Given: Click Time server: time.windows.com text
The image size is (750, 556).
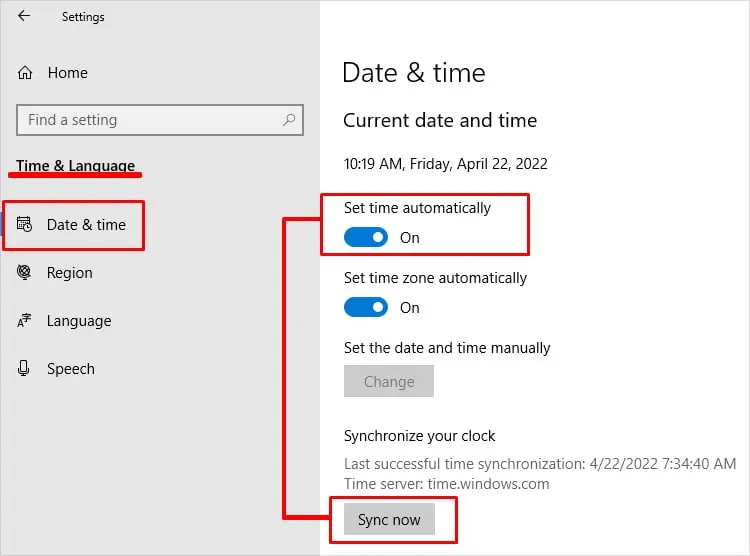Looking at the screenshot, I should click(x=447, y=484).
